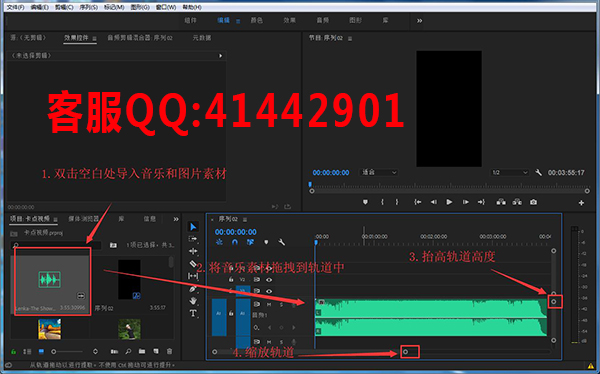Toggle V2 track eye visibility
600x374 pixels.
pyautogui.click(x=269, y=280)
